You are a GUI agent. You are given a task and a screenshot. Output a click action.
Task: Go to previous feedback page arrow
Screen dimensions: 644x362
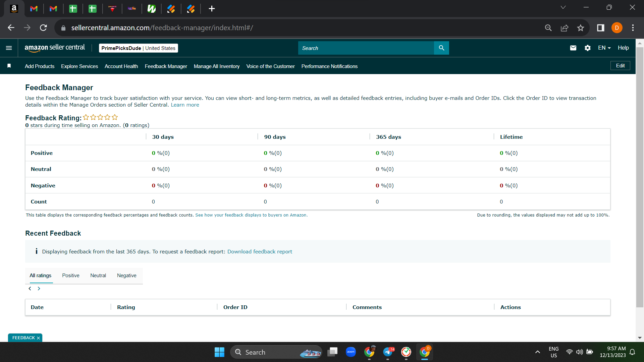pos(30,289)
